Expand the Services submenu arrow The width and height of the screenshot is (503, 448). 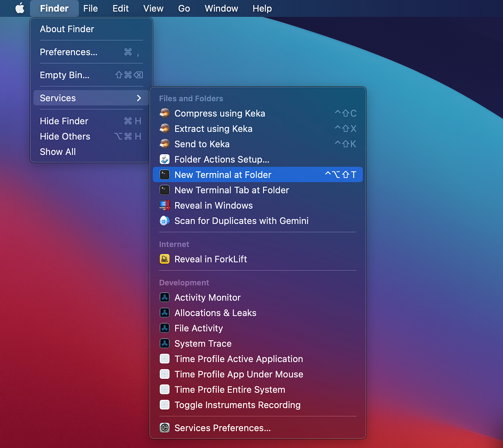(x=139, y=98)
